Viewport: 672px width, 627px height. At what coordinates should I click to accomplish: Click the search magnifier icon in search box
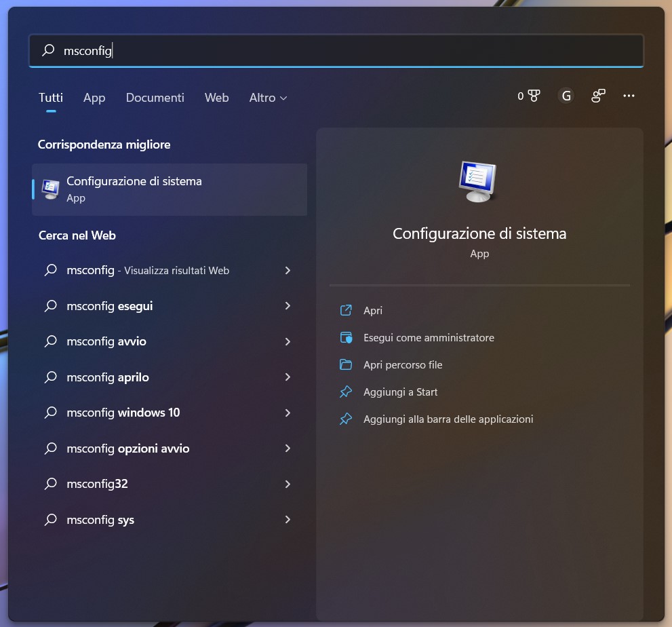pos(48,50)
